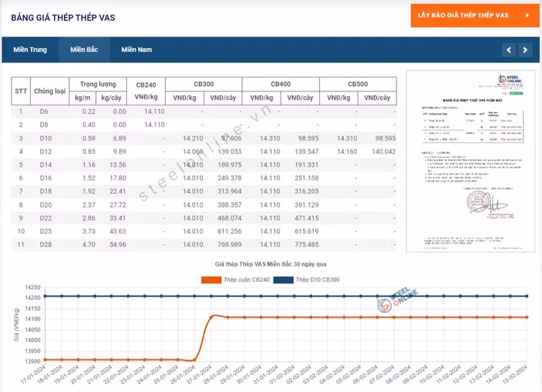This screenshot has width=542, height=392.
Task: Click the Chủng loại column header
Action: (x=50, y=91)
